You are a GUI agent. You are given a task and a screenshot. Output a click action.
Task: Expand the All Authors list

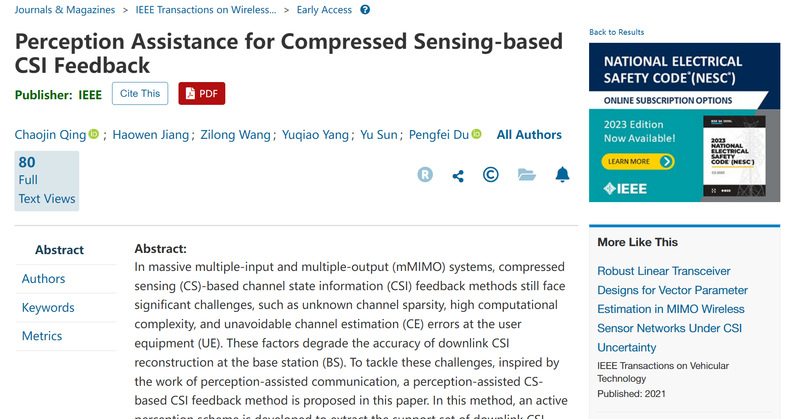pyautogui.click(x=529, y=135)
